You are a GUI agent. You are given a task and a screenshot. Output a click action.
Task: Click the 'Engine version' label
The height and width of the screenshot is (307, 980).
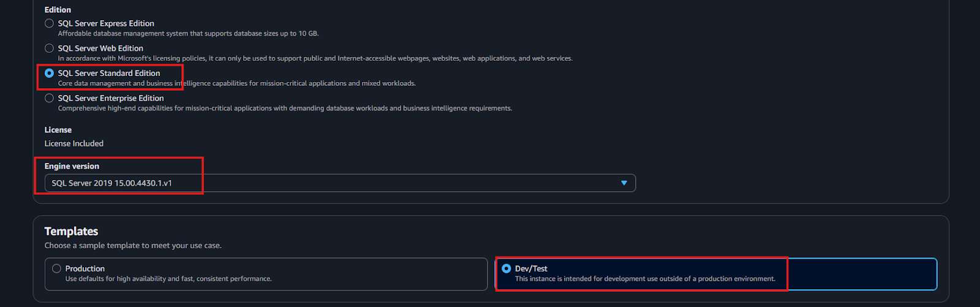tap(72, 166)
